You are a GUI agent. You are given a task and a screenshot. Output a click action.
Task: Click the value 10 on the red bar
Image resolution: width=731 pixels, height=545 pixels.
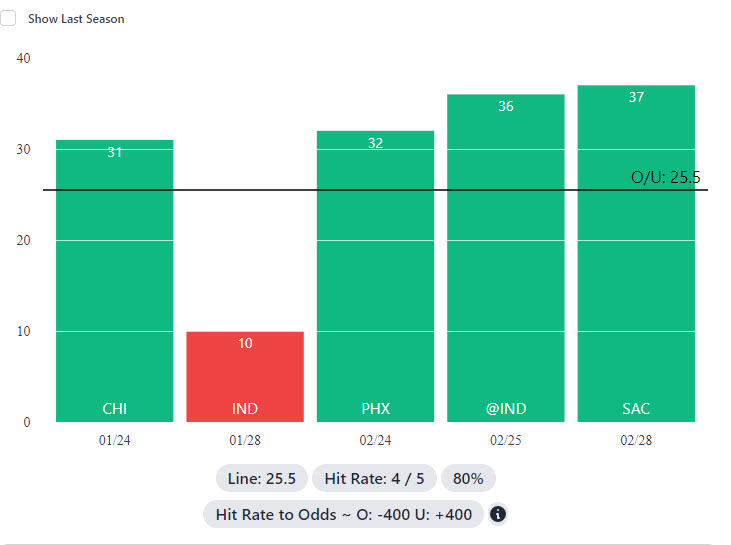(x=245, y=343)
